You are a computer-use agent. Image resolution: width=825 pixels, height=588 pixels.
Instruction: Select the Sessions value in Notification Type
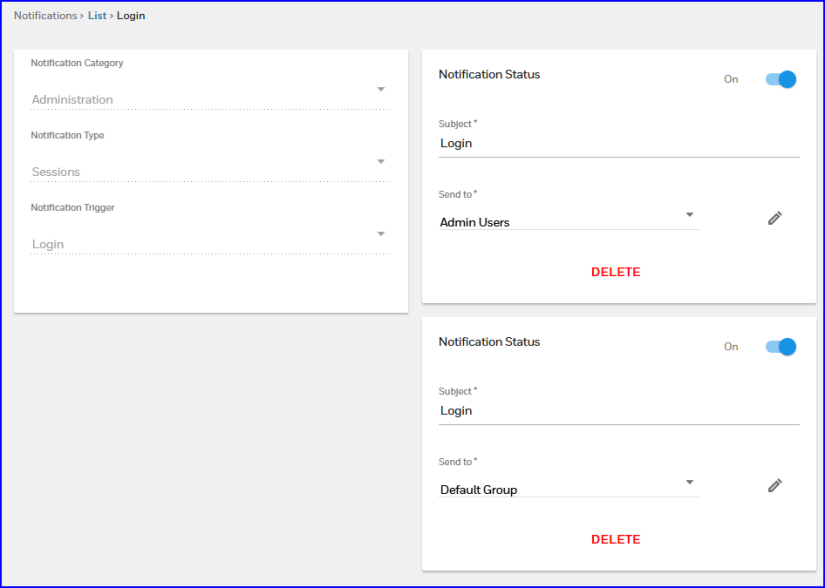point(56,172)
